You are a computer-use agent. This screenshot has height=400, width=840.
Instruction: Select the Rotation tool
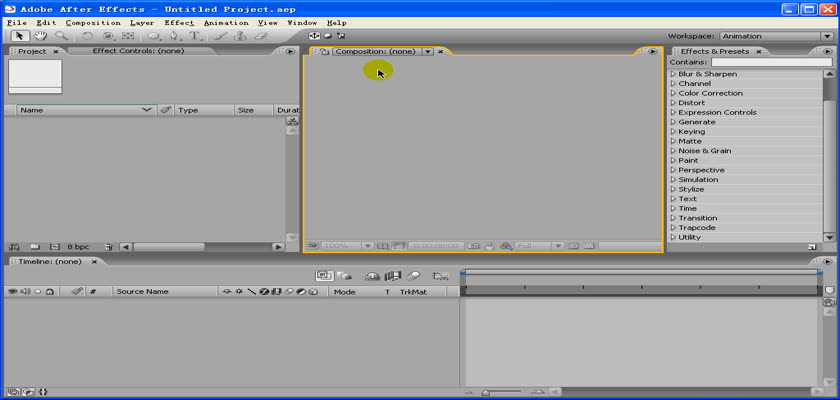[x=87, y=36]
